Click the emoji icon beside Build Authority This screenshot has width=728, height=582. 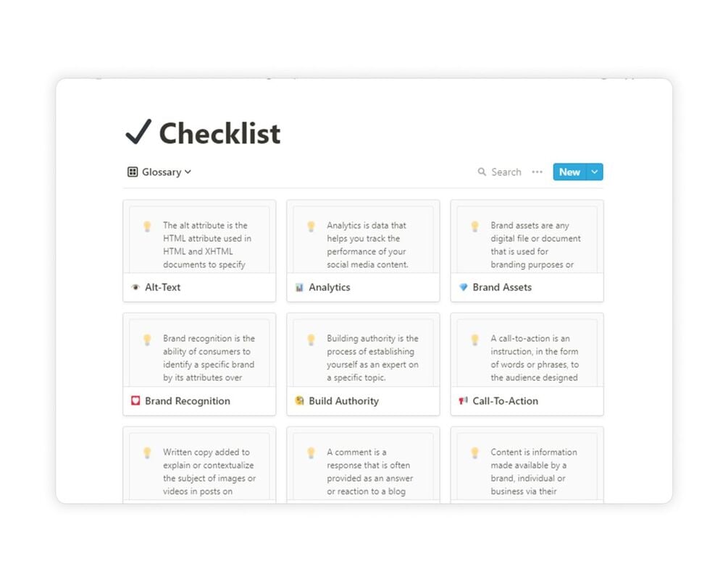point(299,401)
